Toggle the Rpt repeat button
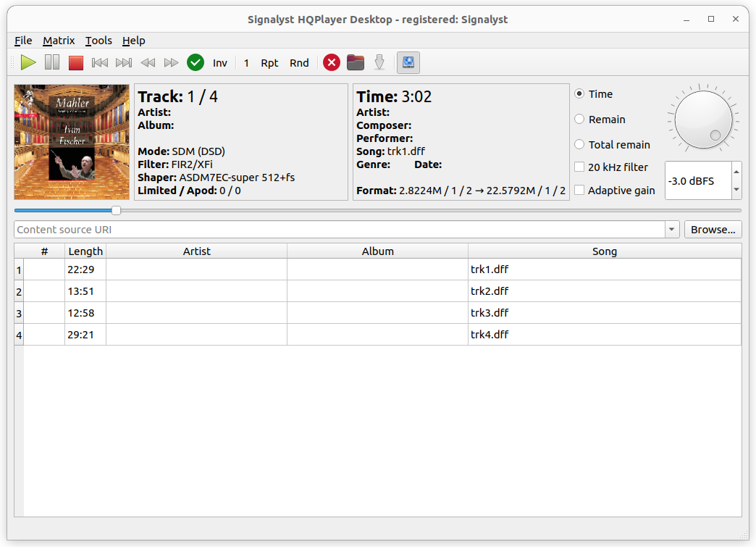 coord(269,63)
